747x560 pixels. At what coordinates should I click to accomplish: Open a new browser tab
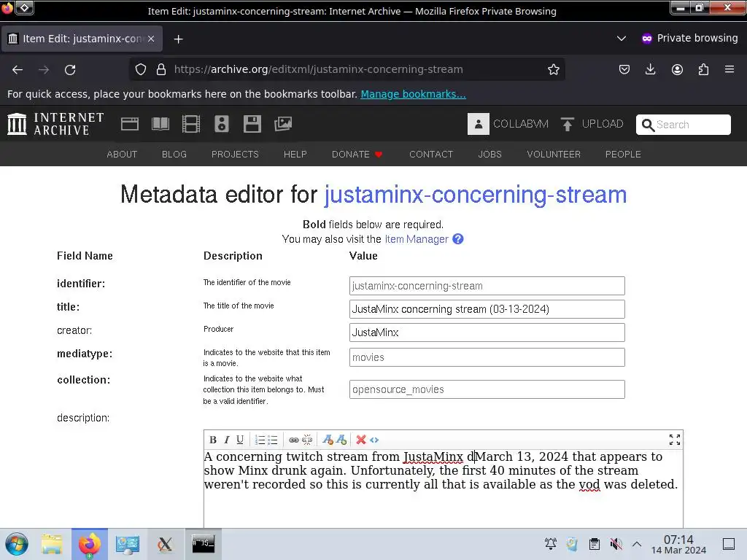click(178, 39)
